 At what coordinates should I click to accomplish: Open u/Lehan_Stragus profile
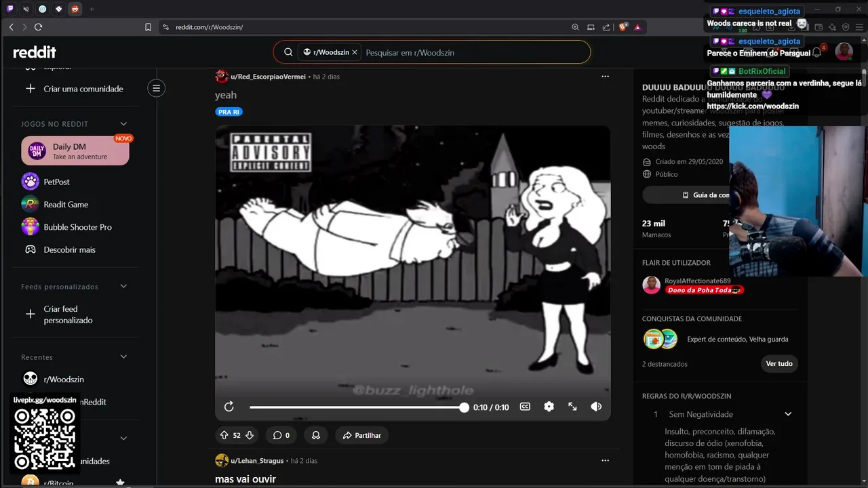pos(257,460)
